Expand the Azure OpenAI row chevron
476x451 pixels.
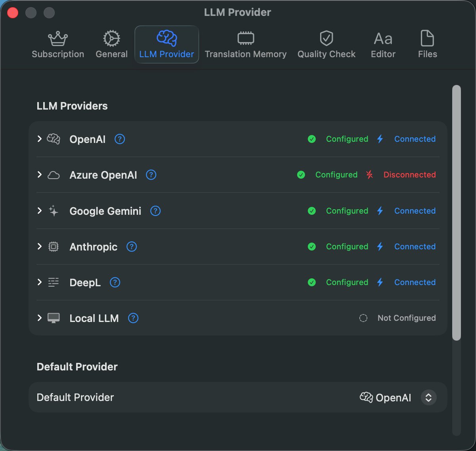coord(39,175)
